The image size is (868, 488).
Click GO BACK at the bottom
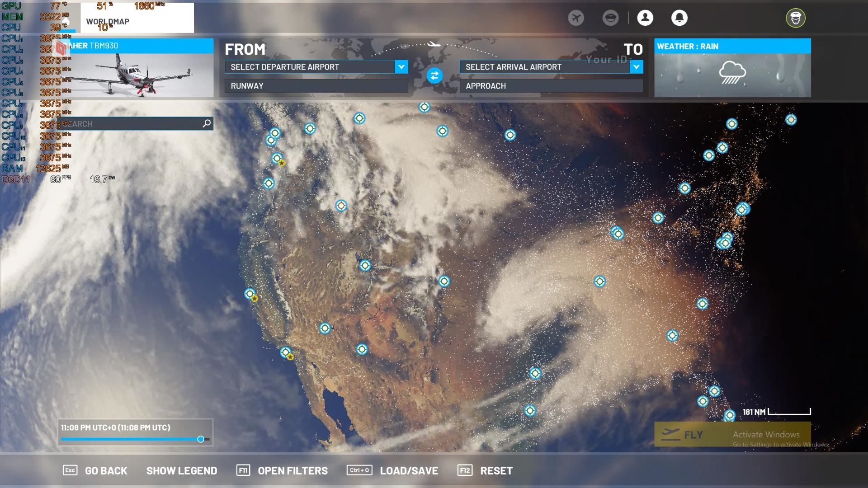point(106,470)
